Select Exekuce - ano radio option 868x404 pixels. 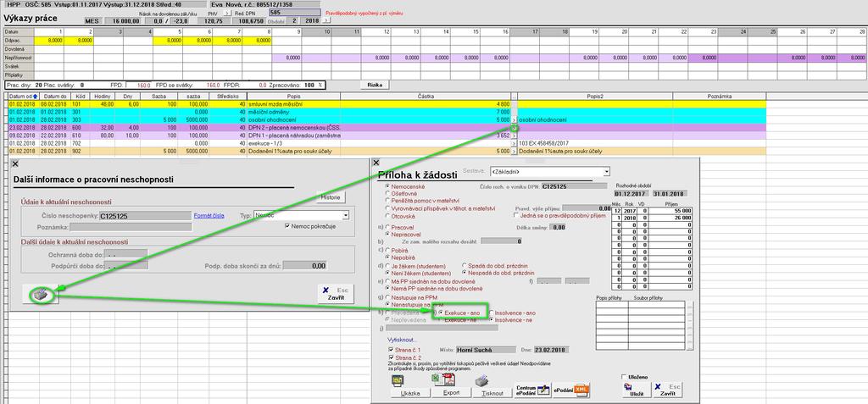coord(441,313)
